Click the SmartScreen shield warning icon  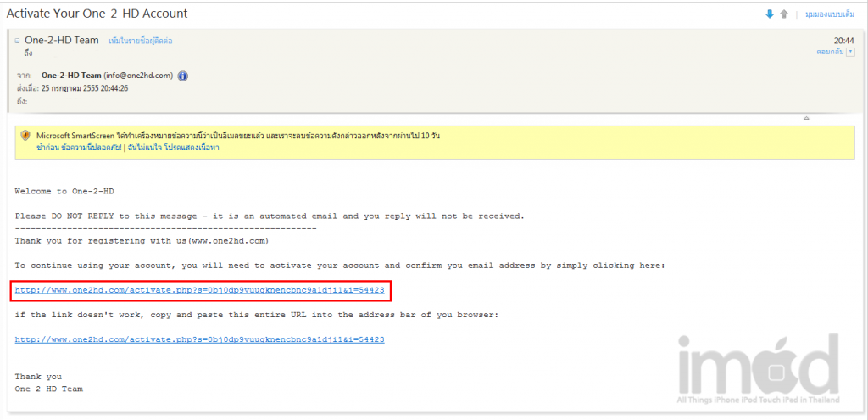coord(26,136)
